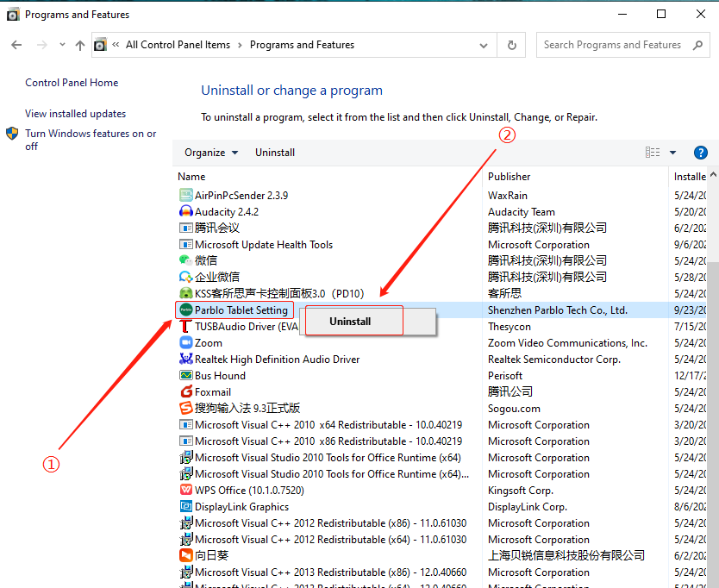Click the breadcrumb chevron after All Control Panel Items
Viewport: 719px width, 588px height.
coord(240,45)
